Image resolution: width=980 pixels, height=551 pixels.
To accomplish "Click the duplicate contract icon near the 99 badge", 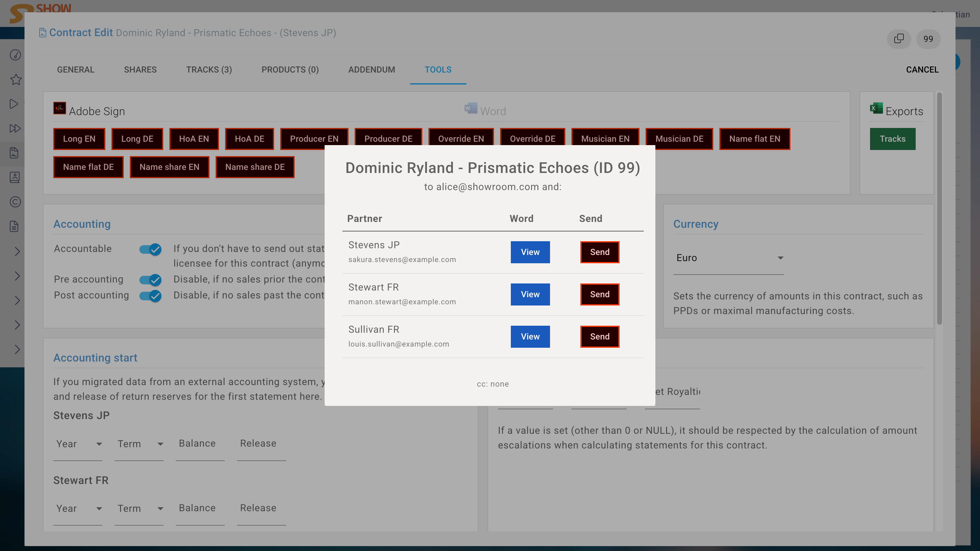I will tap(899, 39).
